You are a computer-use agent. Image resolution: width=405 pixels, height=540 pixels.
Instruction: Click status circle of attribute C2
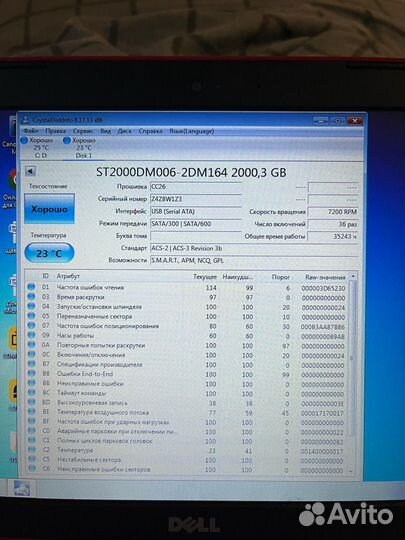click(31, 449)
